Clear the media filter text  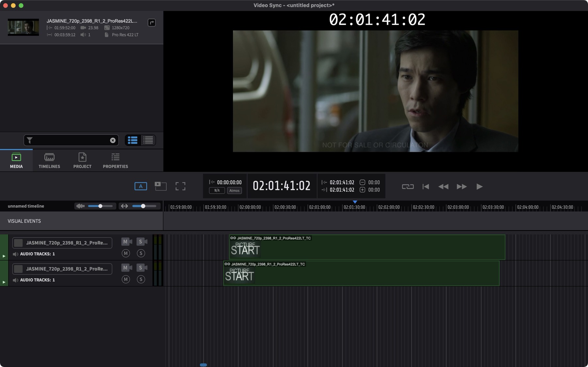113,140
